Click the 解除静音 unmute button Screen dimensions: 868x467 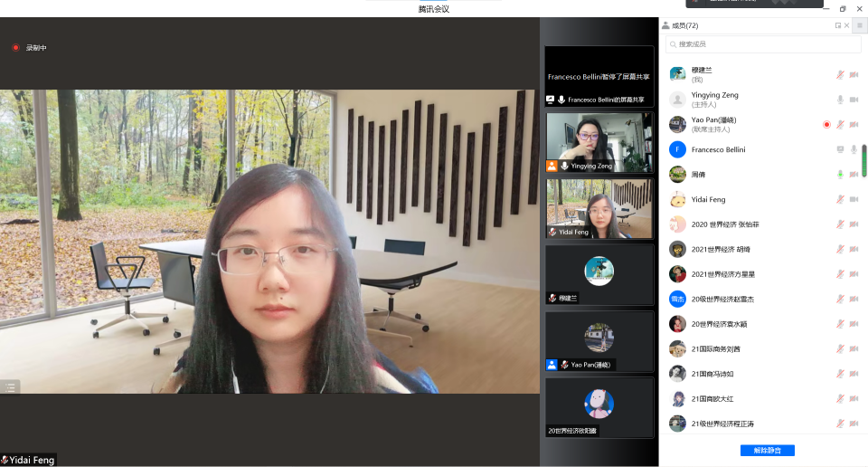[767, 450]
